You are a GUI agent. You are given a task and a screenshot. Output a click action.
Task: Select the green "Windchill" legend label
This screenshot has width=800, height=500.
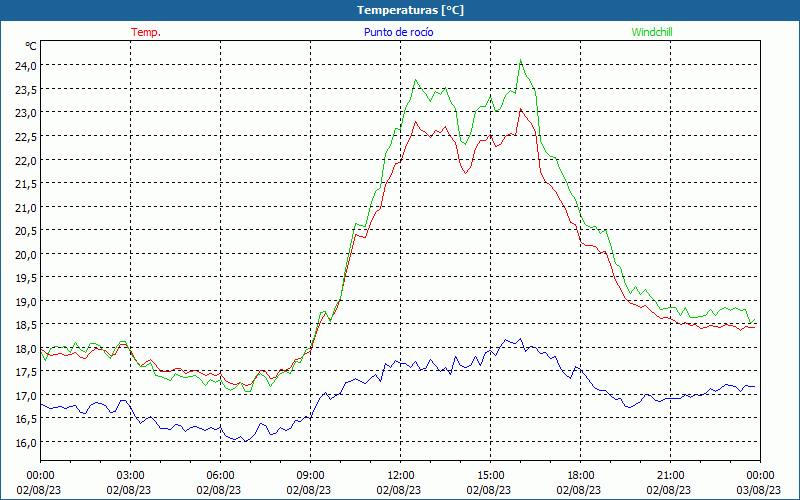point(652,32)
